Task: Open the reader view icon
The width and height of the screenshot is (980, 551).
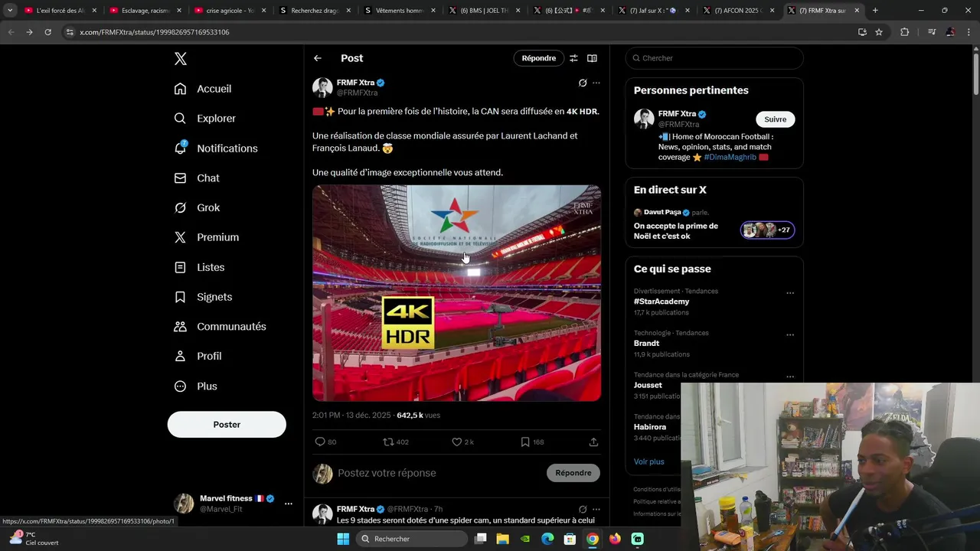Action: (592, 58)
